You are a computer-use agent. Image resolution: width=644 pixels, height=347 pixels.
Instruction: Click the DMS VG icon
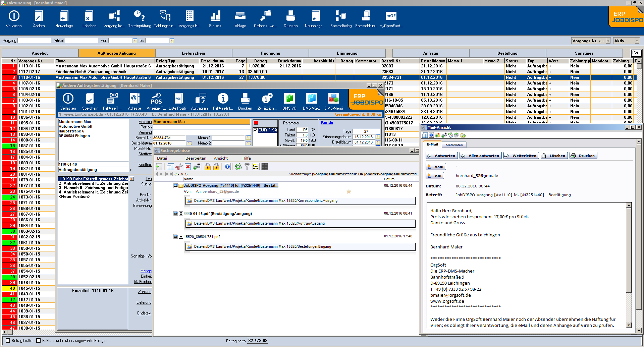[289, 100]
